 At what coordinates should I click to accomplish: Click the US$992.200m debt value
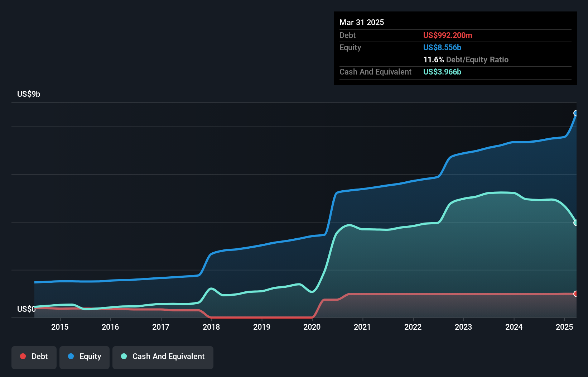(x=448, y=35)
